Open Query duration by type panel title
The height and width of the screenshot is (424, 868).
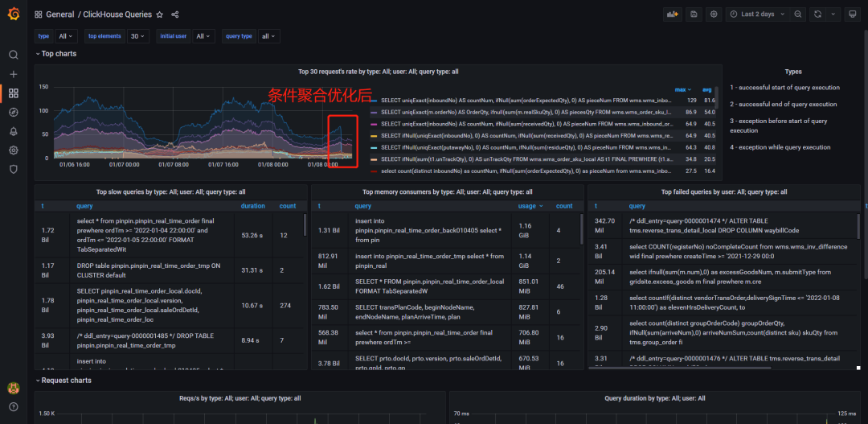click(x=655, y=398)
